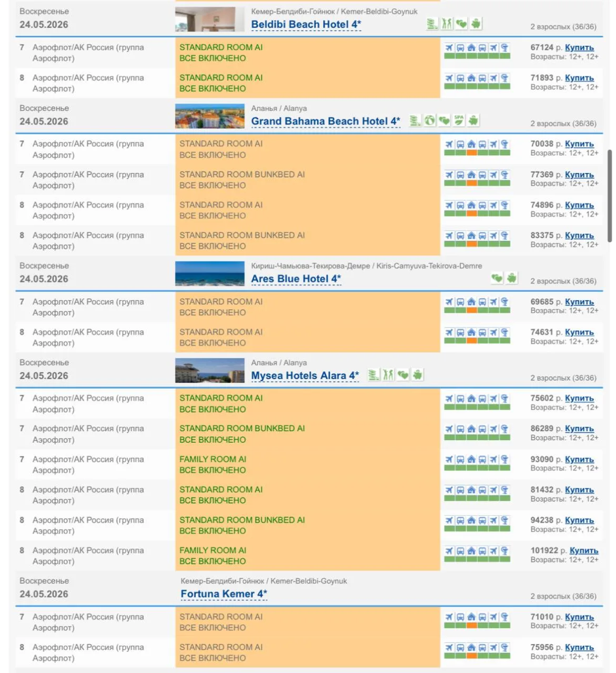Click FAMILY ROOM AI in 93090 р. row
Viewport: 616px width, 673px height.
[213, 460]
